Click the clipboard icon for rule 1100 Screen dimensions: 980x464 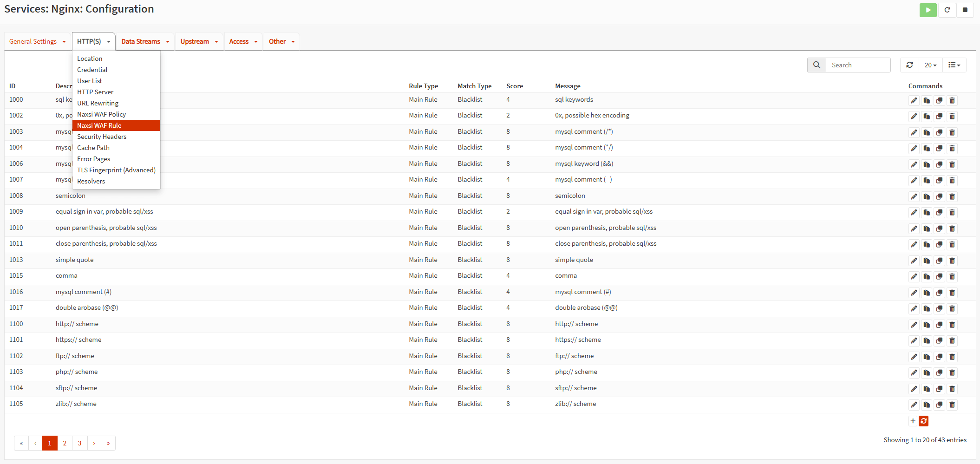(927, 325)
